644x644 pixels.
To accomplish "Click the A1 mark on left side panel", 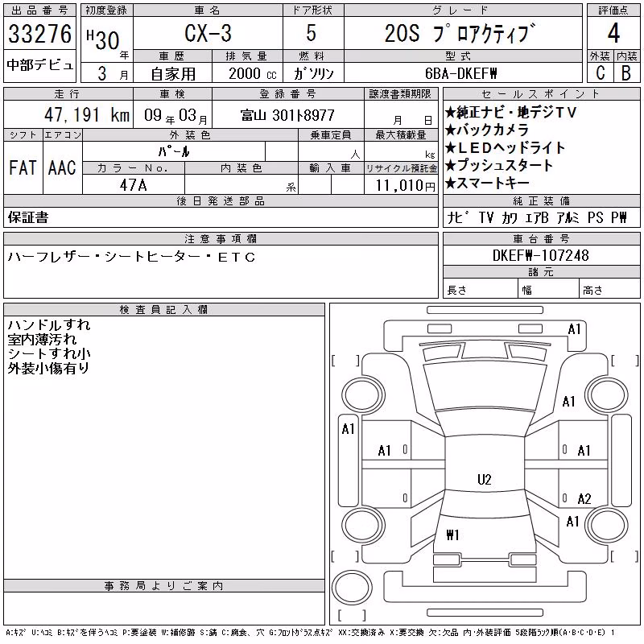I will (348, 429).
